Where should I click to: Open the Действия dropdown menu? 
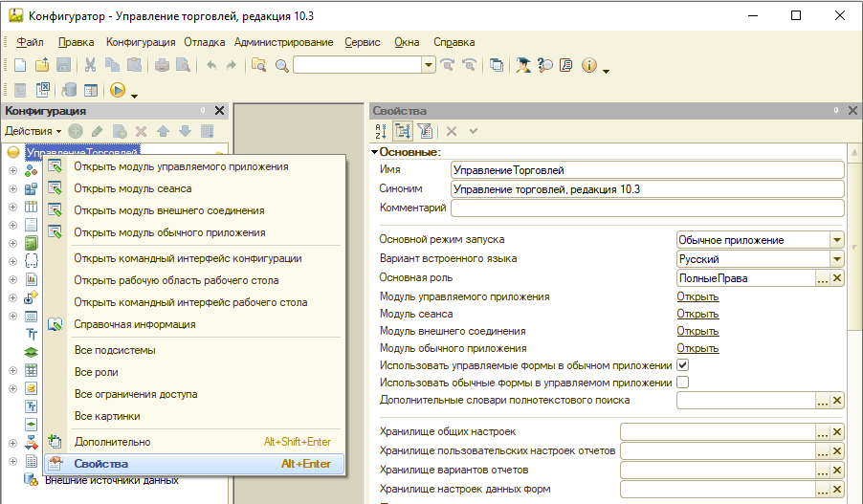33,131
